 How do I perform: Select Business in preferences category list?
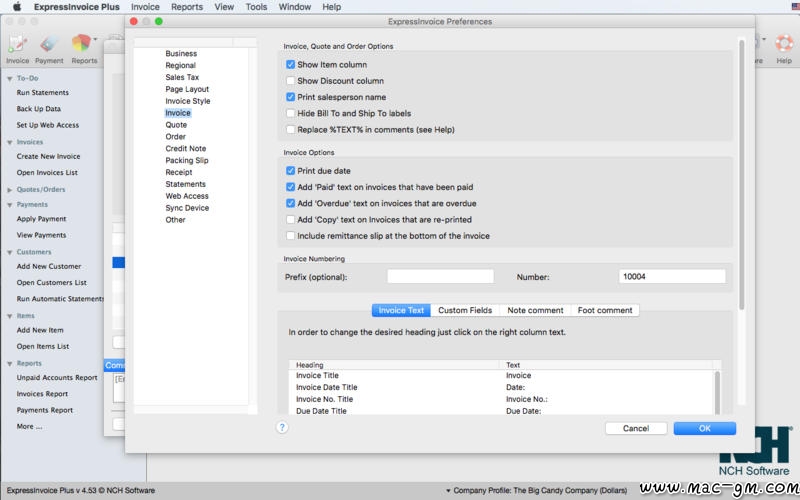pyautogui.click(x=181, y=53)
